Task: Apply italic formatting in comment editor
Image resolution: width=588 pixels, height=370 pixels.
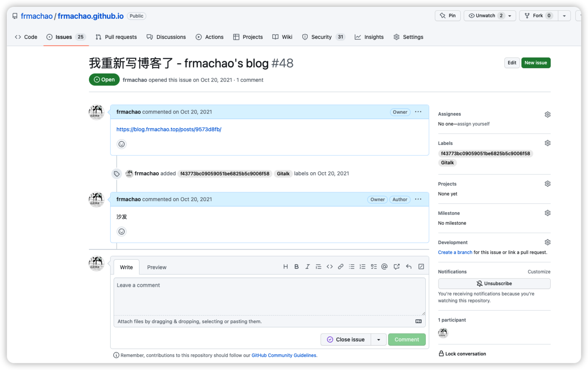Action: [x=307, y=267]
